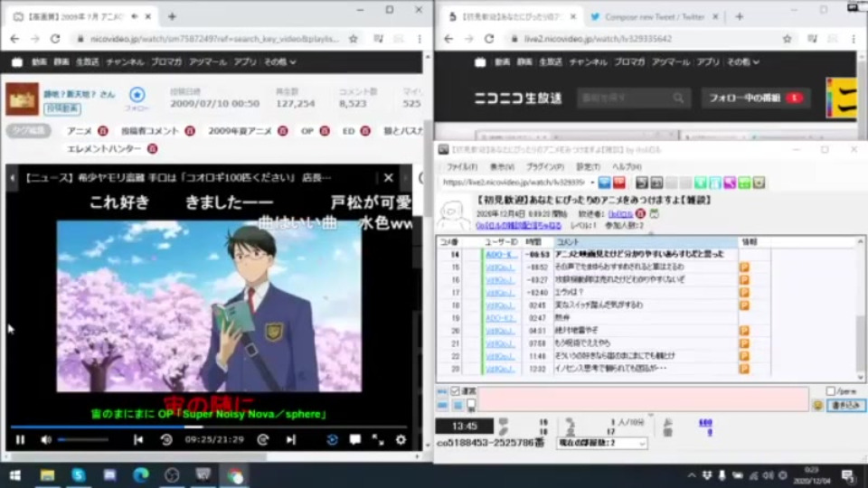
Task: Adjust the player volume slider
Action: (83, 440)
